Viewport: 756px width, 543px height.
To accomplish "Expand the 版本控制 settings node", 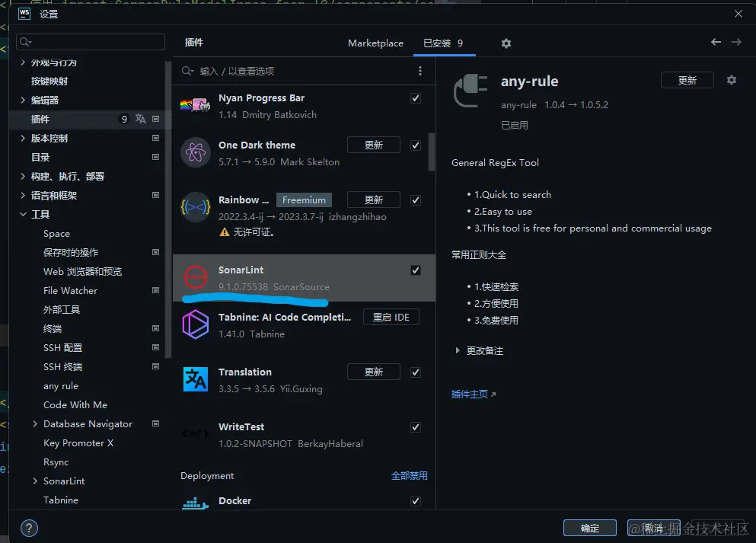I will (22, 138).
